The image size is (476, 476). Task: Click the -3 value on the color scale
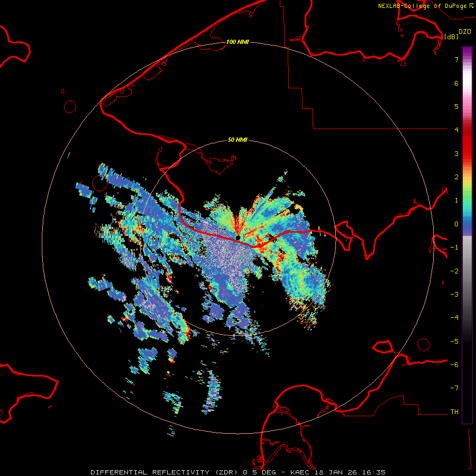pos(454,295)
